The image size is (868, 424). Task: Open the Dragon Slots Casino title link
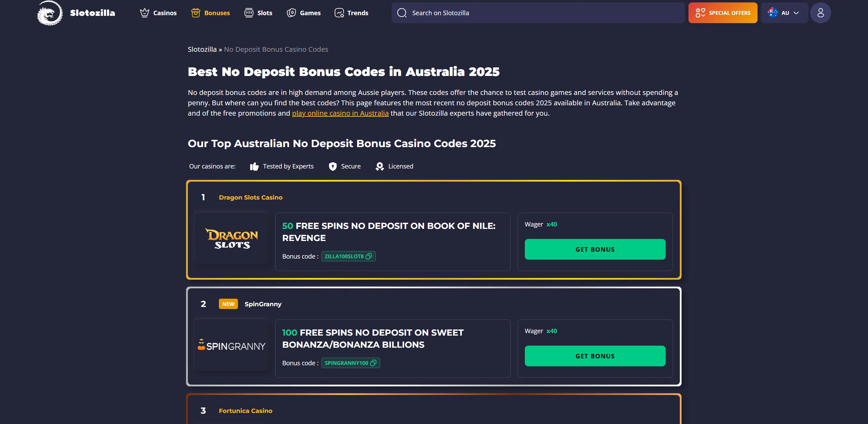pos(251,197)
